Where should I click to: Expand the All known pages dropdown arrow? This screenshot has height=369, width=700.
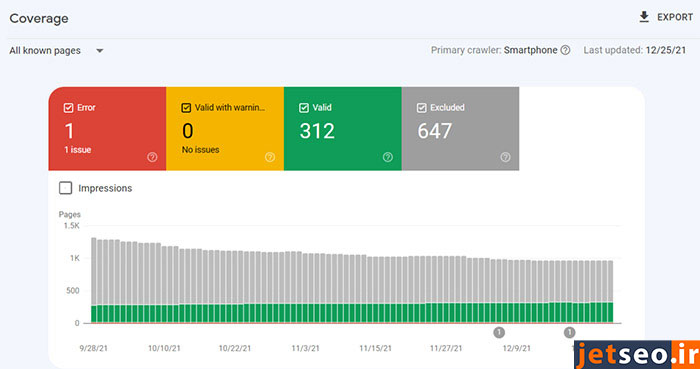(100, 51)
